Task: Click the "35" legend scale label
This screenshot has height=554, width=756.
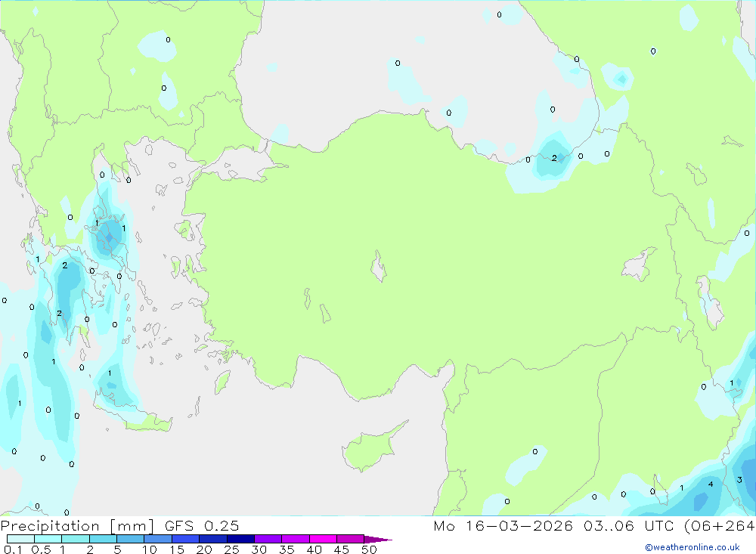Action: coord(287,549)
